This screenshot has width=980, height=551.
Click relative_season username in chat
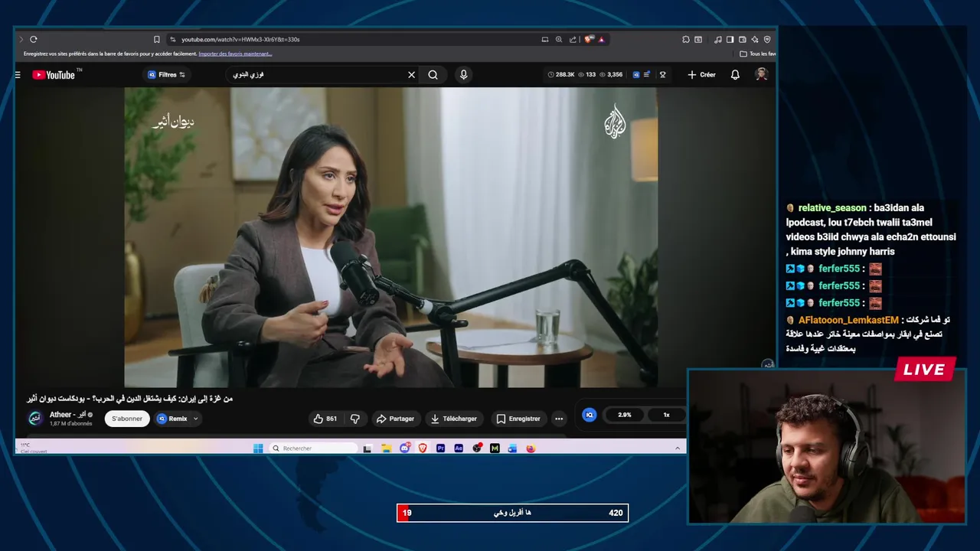(832, 208)
